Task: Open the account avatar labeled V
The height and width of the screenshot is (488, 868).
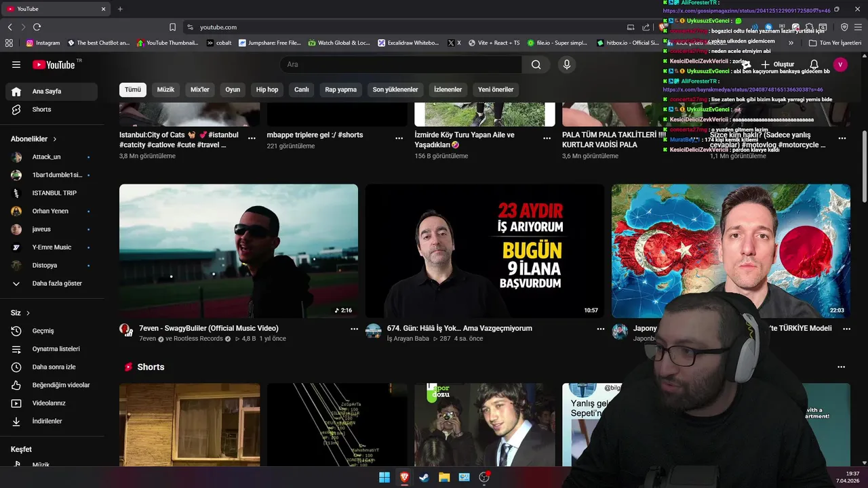Action: coord(840,64)
